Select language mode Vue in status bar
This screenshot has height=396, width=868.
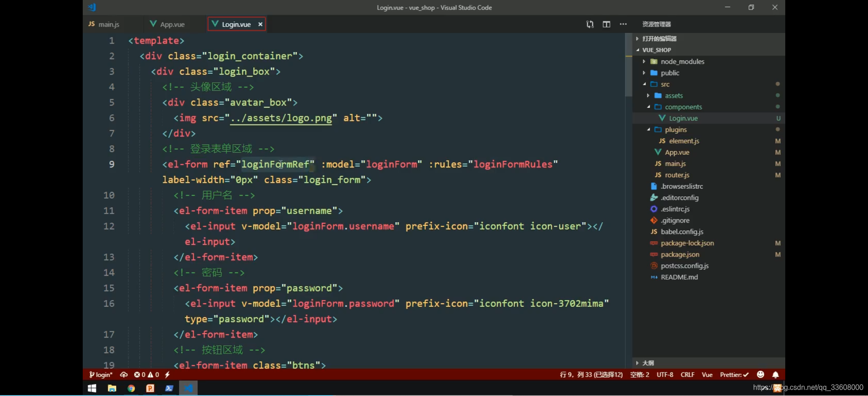point(707,375)
